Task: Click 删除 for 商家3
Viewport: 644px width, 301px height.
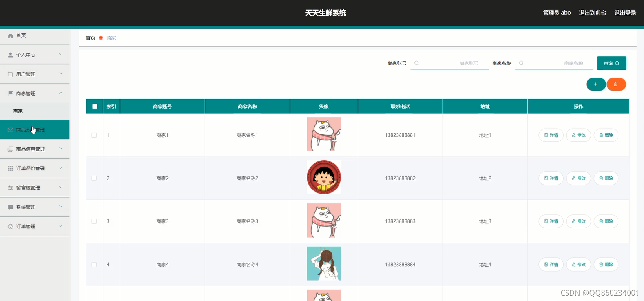Action: point(606,221)
